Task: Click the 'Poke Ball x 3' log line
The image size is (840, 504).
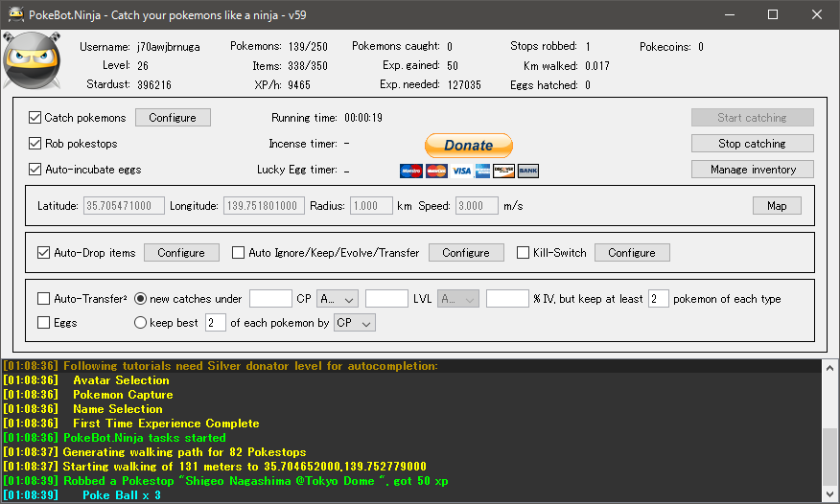Action: pyautogui.click(x=122, y=495)
